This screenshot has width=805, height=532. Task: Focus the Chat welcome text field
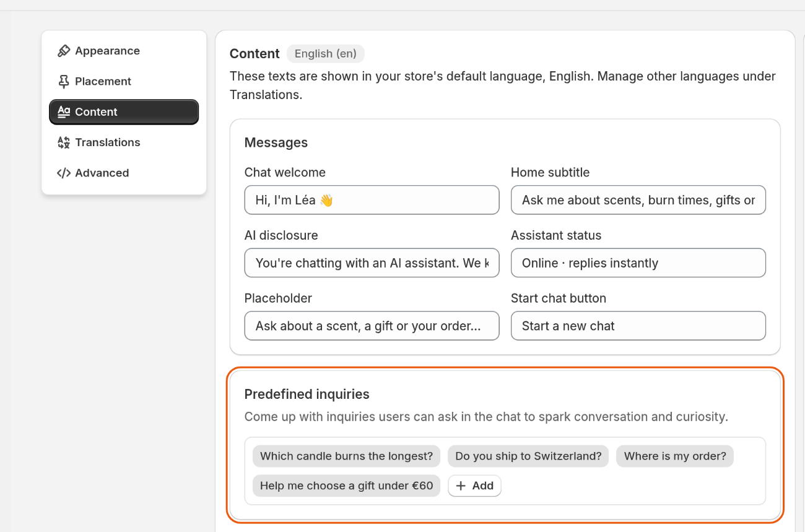372,200
